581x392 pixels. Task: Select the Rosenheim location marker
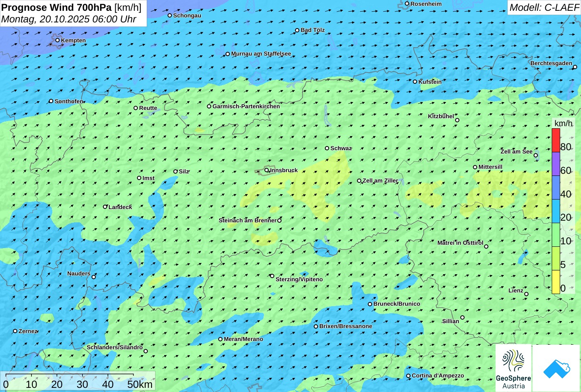click(407, 4)
